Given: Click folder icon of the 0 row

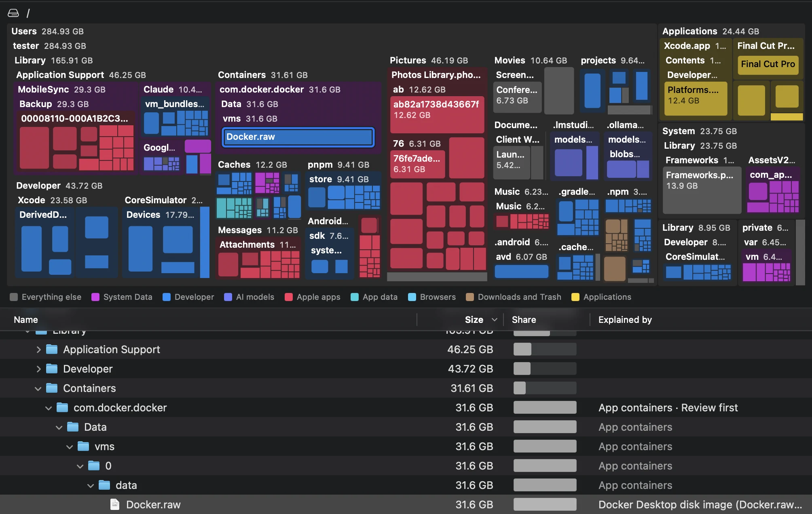Looking at the screenshot, I should (94, 466).
